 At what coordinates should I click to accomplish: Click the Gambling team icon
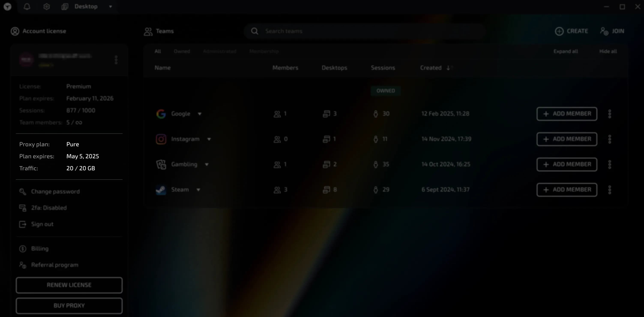(161, 164)
